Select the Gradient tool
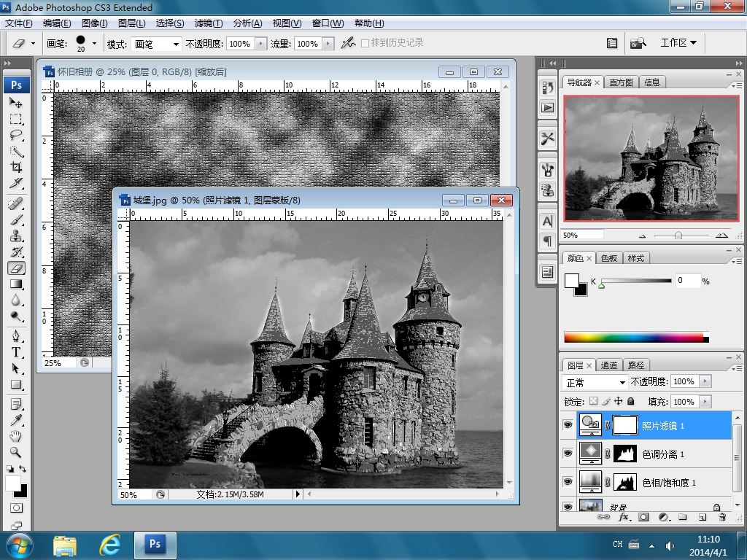 pyautogui.click(x=16, y=284)
